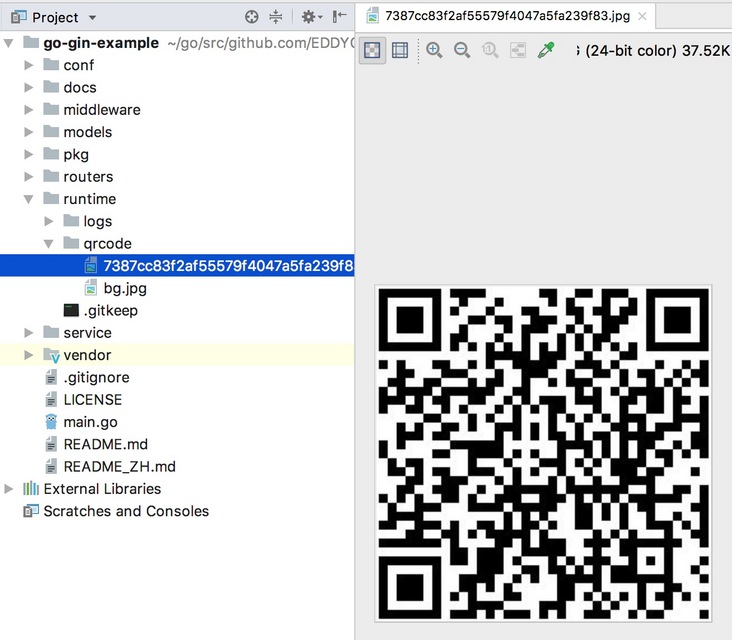The width and height of the screenshot is (732, 640).
Task: Click the README.md file icon
Action: tap(51, 444)
